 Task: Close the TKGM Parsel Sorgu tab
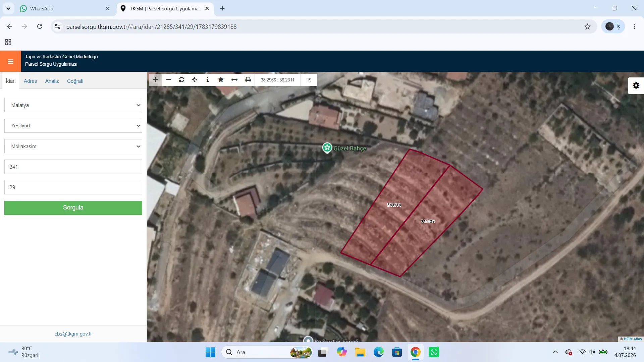pyautogui.click(x=207, y=8)
